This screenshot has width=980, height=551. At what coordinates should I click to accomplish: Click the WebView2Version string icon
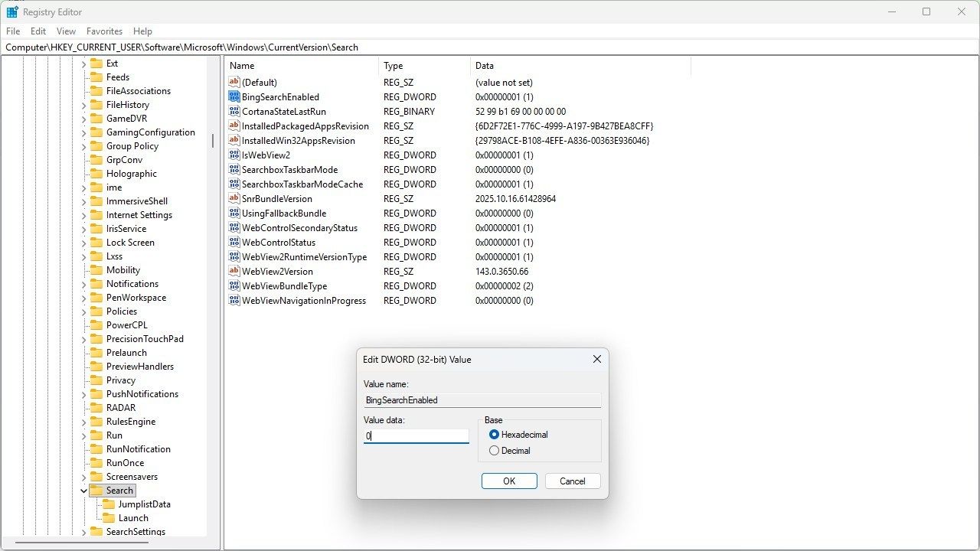pyautogui.click(x=234, y=272)
